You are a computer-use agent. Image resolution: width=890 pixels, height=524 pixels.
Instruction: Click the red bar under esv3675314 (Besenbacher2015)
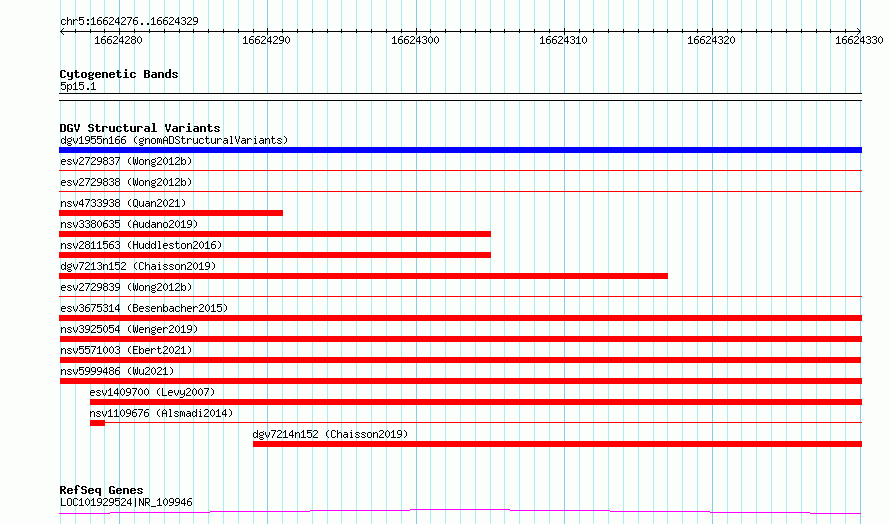pyautogui.click(x=460, y=318)
